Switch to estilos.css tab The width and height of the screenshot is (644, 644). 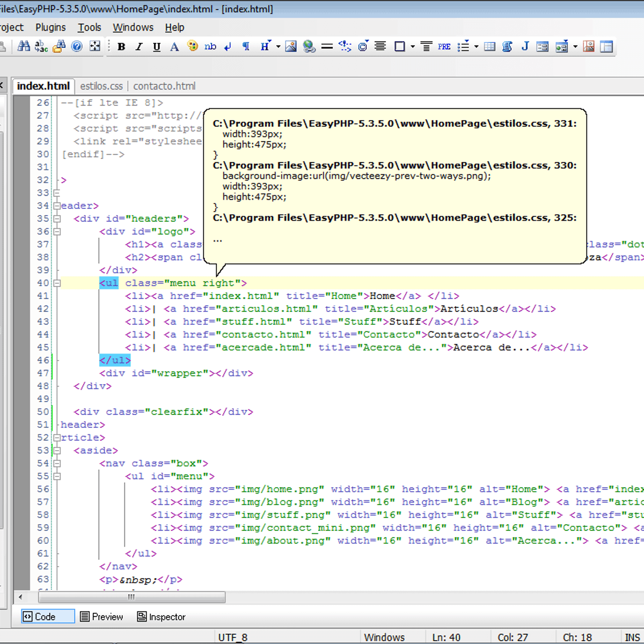point(101,86)
